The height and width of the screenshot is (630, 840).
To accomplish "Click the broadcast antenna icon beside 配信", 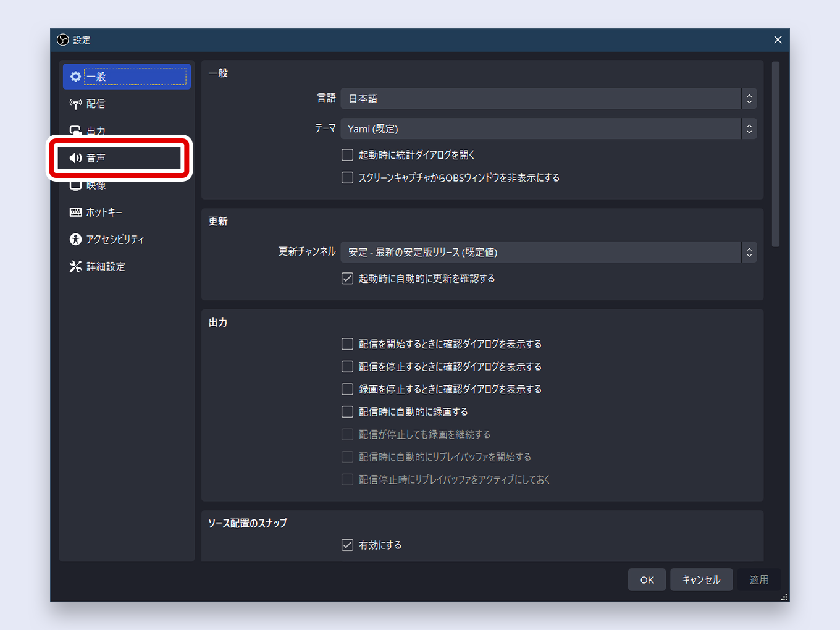I will (75, 104).
